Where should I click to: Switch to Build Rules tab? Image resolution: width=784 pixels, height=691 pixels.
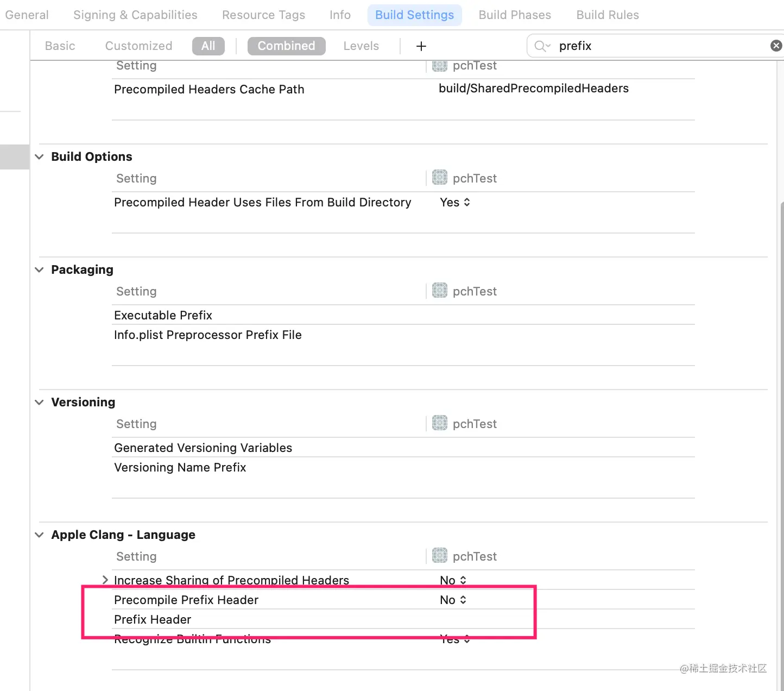[608, 15]
